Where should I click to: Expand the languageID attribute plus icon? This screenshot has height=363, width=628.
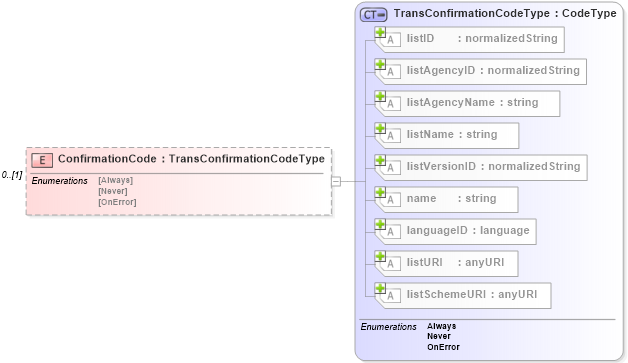coord(380,224)
